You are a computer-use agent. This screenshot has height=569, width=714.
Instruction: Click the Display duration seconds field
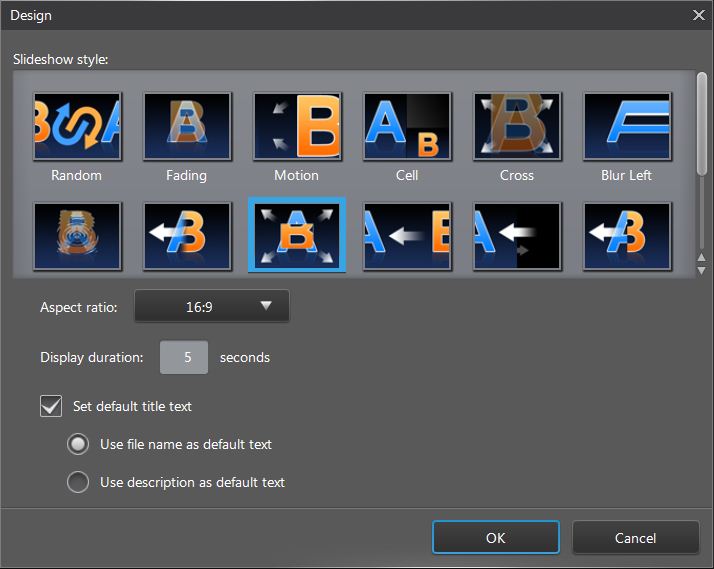(x=184, y=357)
